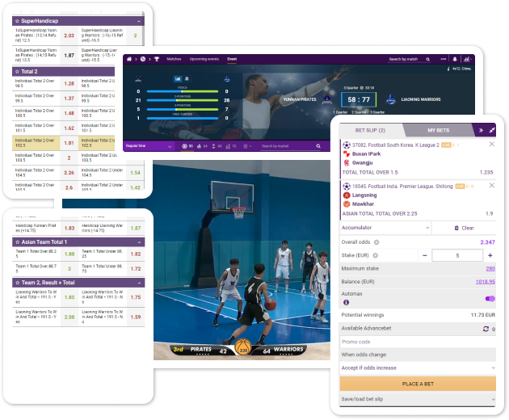
Task: Open Accept if odds increase dropdown
Action: click(x=418, y=368)
